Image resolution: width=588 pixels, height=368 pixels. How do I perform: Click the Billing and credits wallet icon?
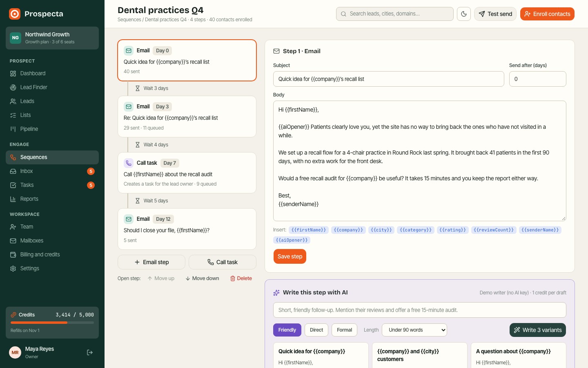[13, 255]
